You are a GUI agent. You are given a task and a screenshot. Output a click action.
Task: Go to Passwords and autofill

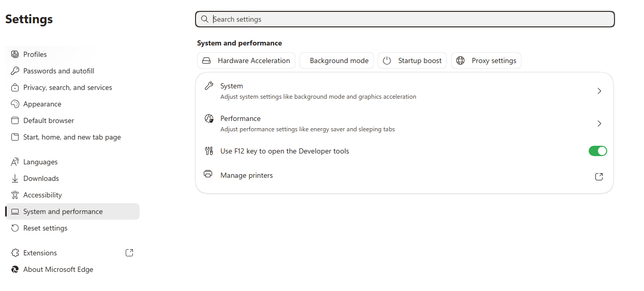[72, 71]
